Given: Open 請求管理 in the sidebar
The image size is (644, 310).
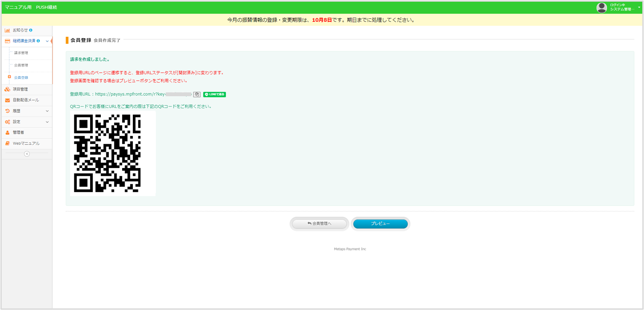Looking at the screenshot, I should click(21, 53).
